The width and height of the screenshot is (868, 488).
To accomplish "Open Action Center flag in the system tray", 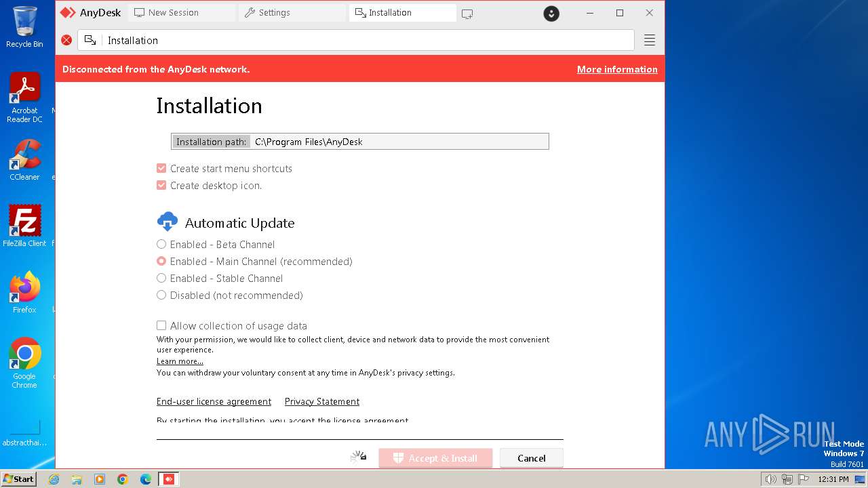I will click(x=804, y=479).
